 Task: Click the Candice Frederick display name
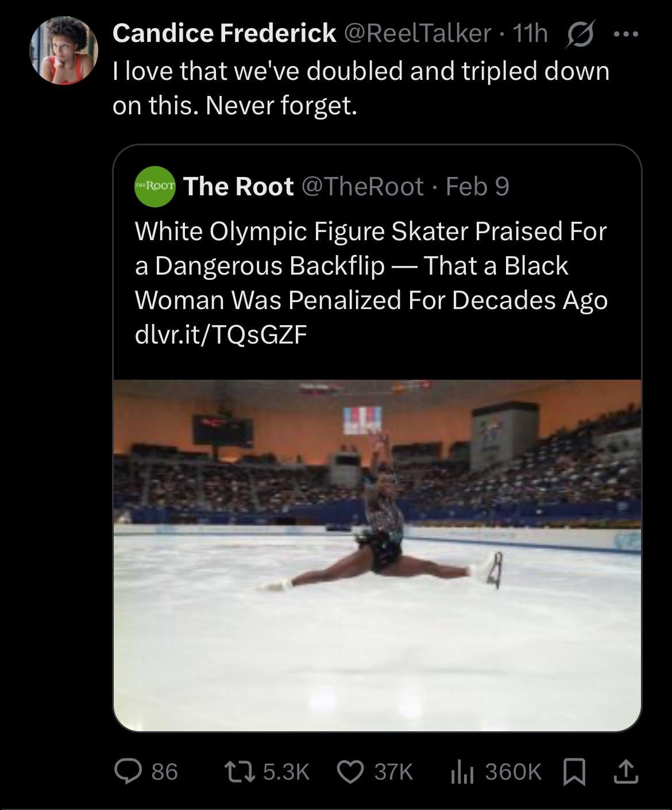click(x=224, y=33)
